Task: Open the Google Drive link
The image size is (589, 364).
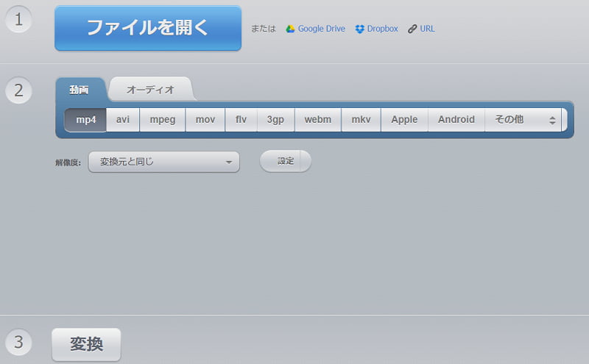Action: (x=321, y=29)
